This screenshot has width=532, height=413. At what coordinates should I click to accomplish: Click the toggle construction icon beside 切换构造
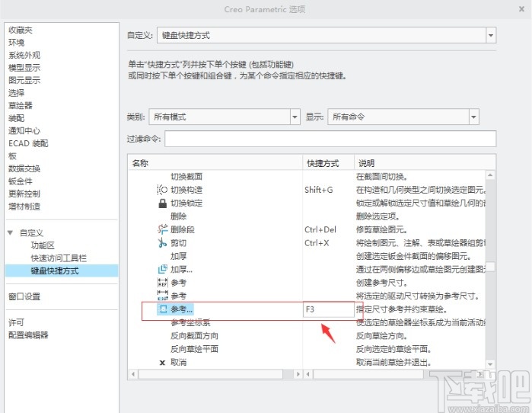[x=163, y=190]
